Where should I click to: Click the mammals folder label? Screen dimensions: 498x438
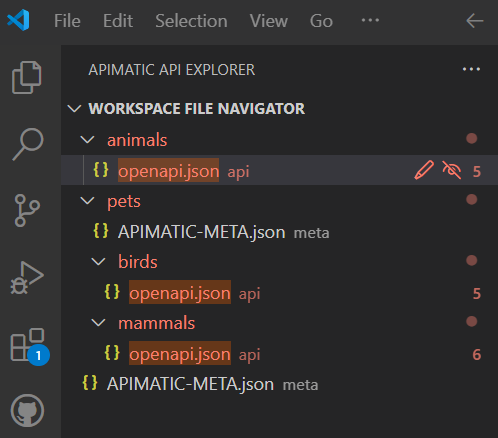pyautogui.click(x=156, y=323)
